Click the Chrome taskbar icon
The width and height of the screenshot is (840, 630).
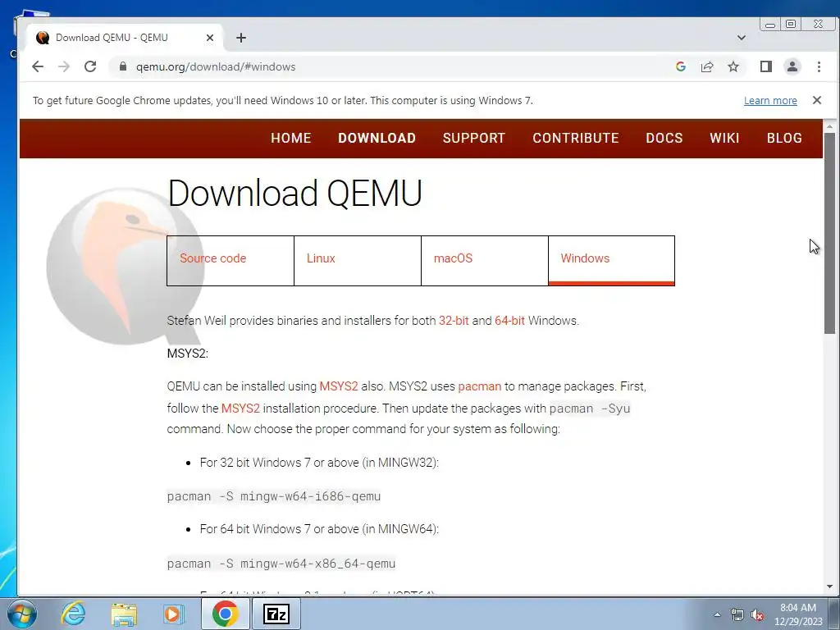point(225,614)
